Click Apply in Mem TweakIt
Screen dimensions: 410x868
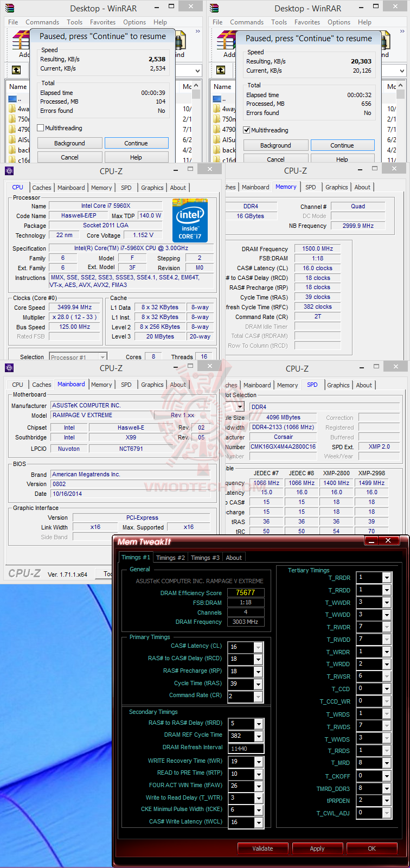pos(317,848)
